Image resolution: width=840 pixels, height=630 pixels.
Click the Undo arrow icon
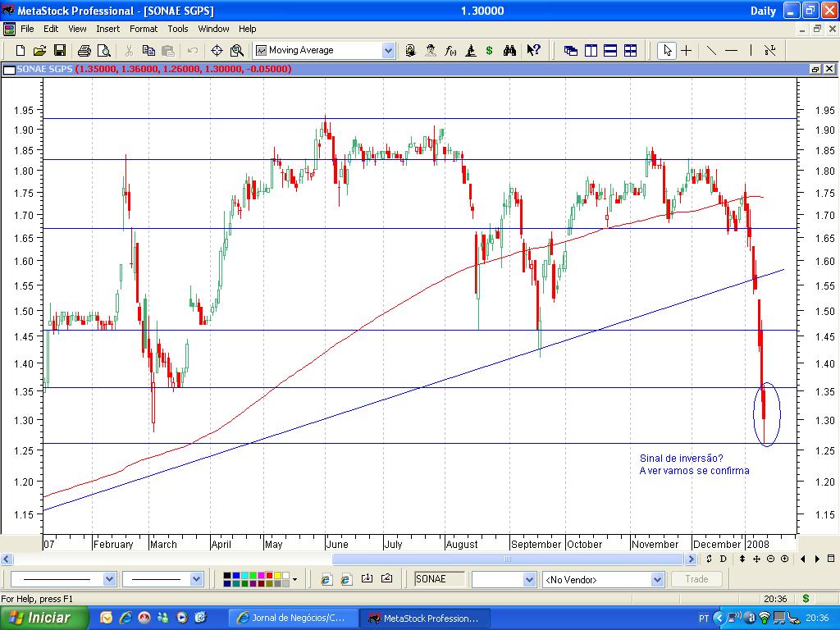(x=192, y=50)
